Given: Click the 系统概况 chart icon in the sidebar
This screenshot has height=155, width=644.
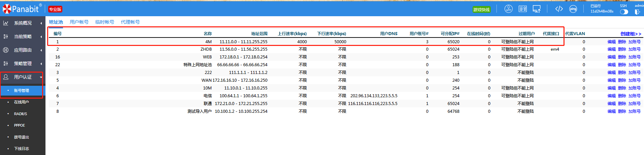Looking at the screenshot, I should [6, 23].
